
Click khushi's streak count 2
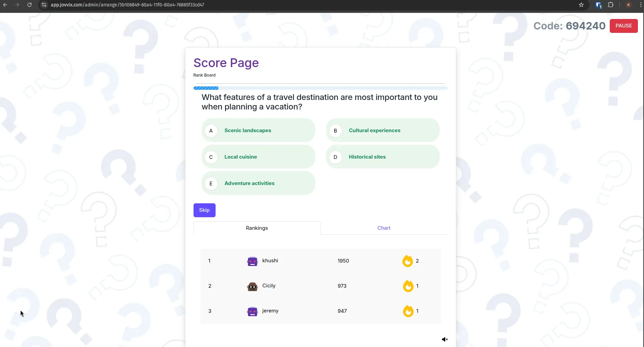tap(417, 261)
